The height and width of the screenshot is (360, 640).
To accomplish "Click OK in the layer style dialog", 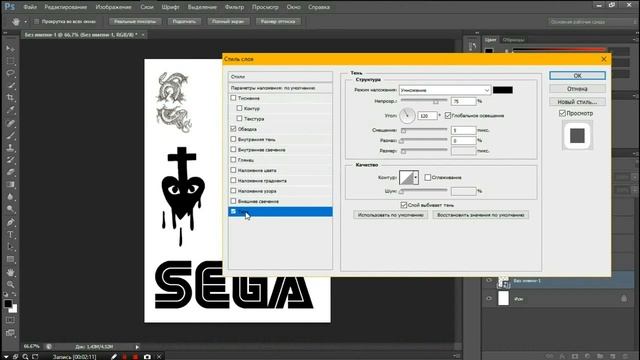I will (577, 76).
